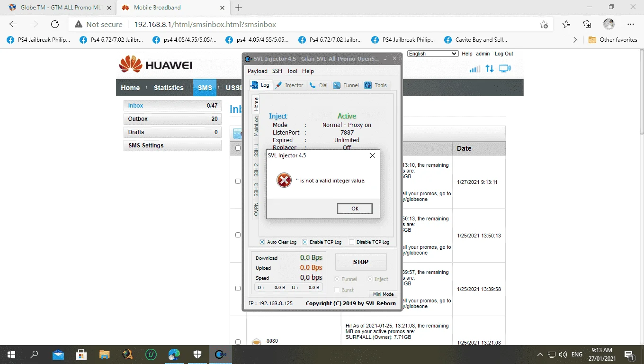The image size is (644, 364).
Task: Open the browser profile avatar
Action: pos(609,24)
